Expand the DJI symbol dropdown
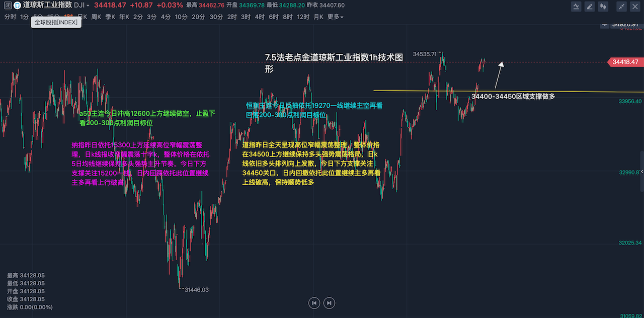The width and height of the screenshot is (644, 318). tap(88, 5)
